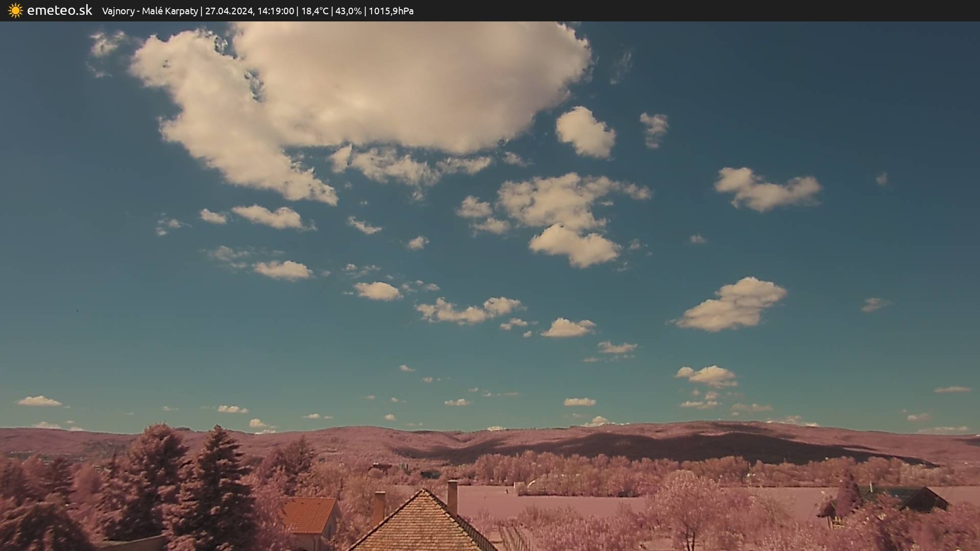Click the round blossoming tree near right
980x551 pixels.
(687, 503)
